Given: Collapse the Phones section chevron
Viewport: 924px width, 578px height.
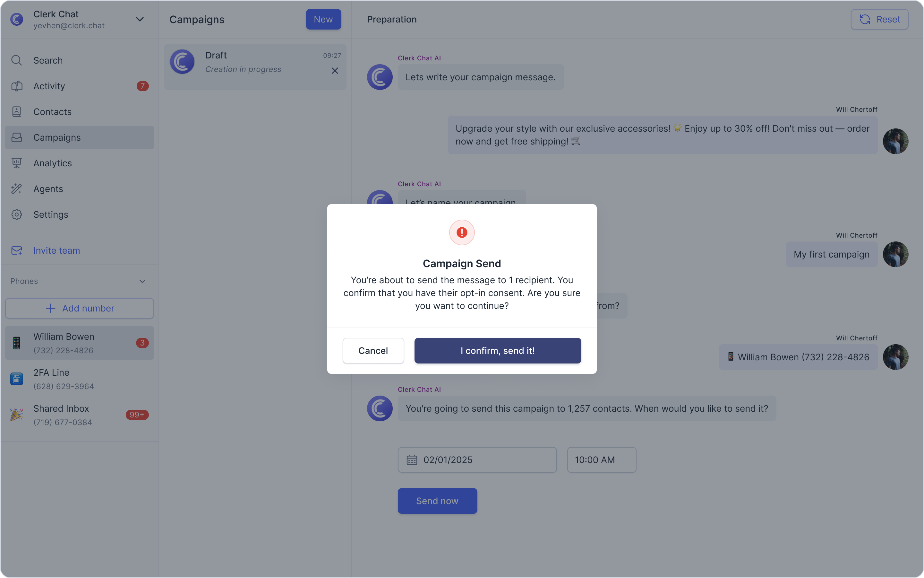Looking at the screenshot, I should (x=142, y=281).
